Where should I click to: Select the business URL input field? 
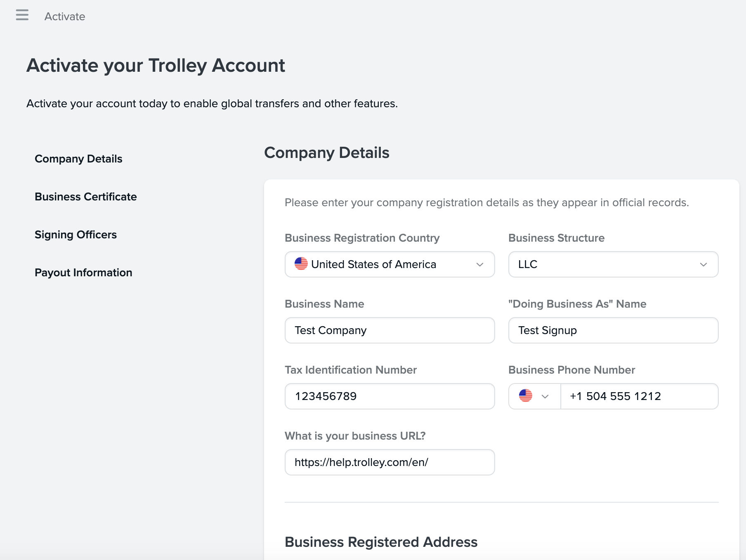(389, 462)
